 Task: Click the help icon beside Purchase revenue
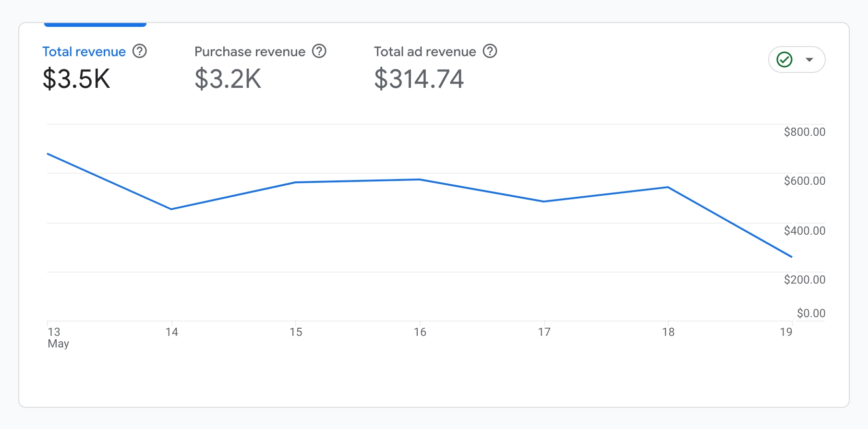319,51
